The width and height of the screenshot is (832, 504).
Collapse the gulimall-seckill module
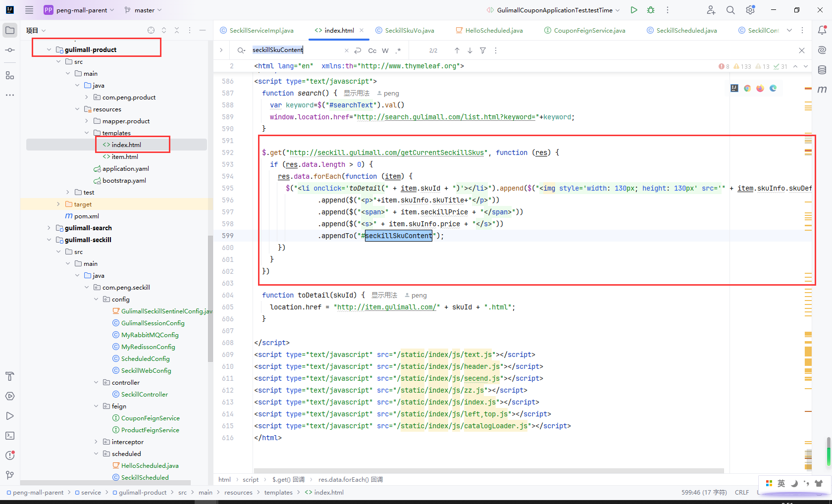49,240
